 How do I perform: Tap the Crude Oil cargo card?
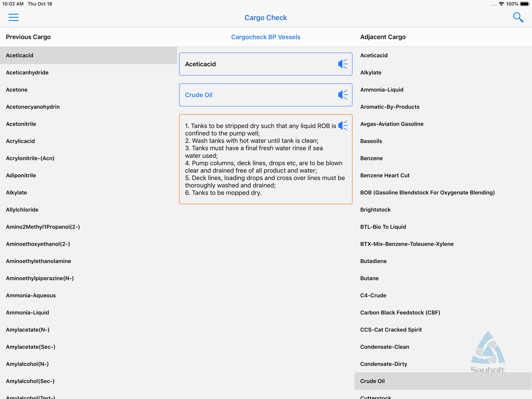click(266, 95)
